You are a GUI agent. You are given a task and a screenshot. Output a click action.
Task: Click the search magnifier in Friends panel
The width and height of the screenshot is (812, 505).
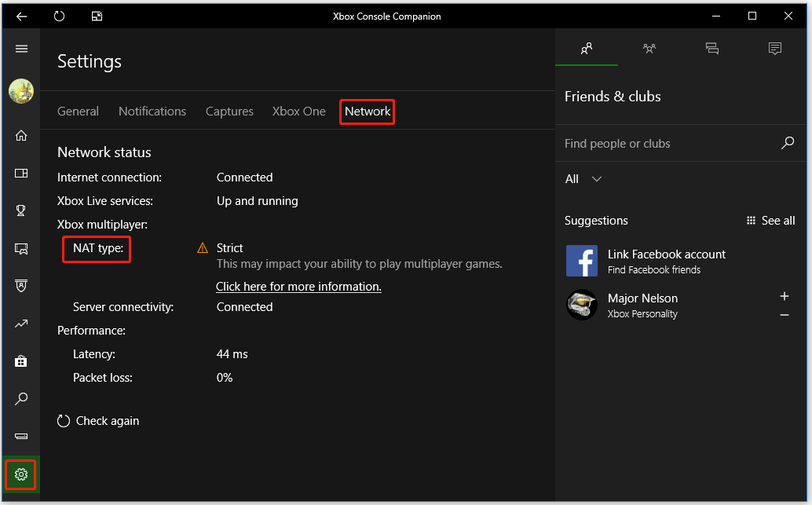click(x=787, y=143)
